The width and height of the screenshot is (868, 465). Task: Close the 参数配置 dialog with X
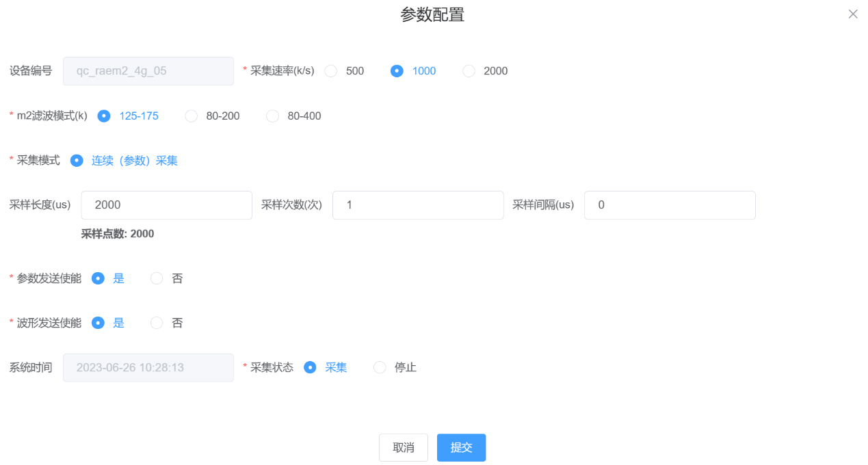pos(853,14)
